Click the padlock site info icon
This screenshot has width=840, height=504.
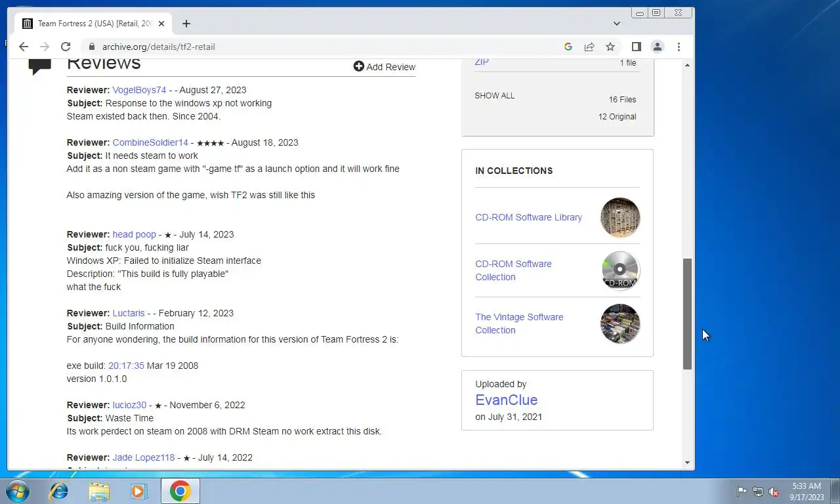tap(91, 47)
